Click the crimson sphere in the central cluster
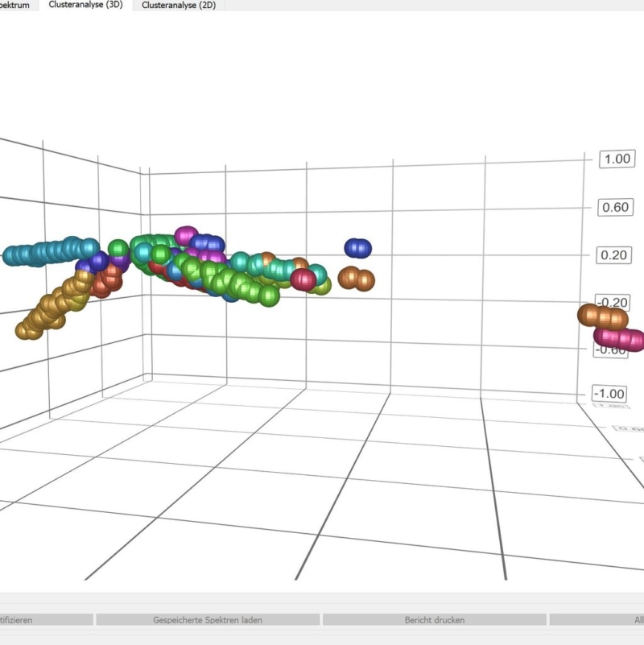This screenshot has width=644, height=645. (303, 279)
